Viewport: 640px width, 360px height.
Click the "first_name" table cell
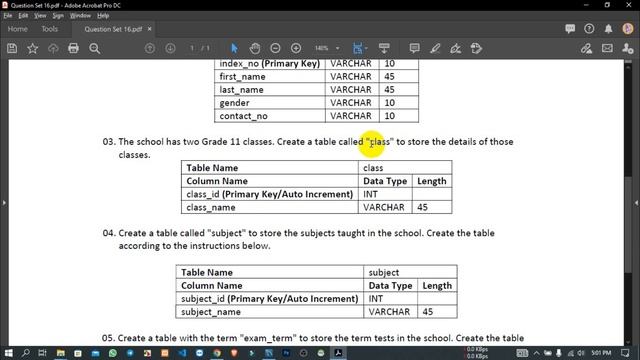pos(270,77)
